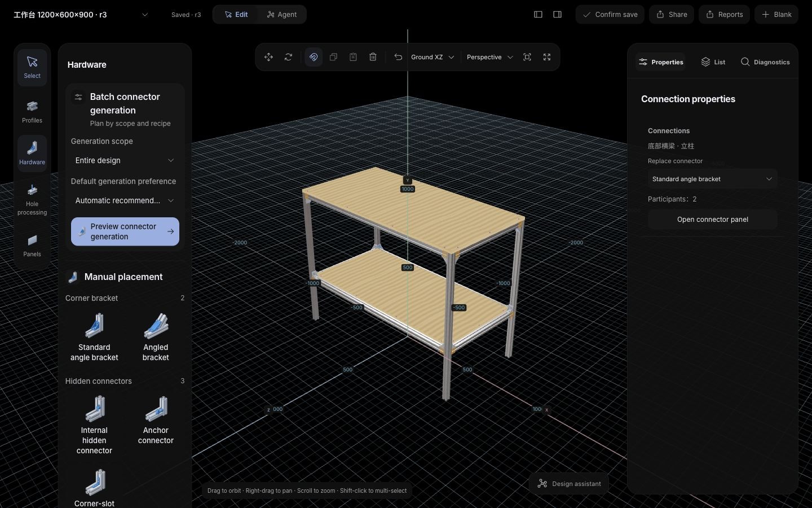
Task: Click the undo arrow icon
Action: (398, 57)
